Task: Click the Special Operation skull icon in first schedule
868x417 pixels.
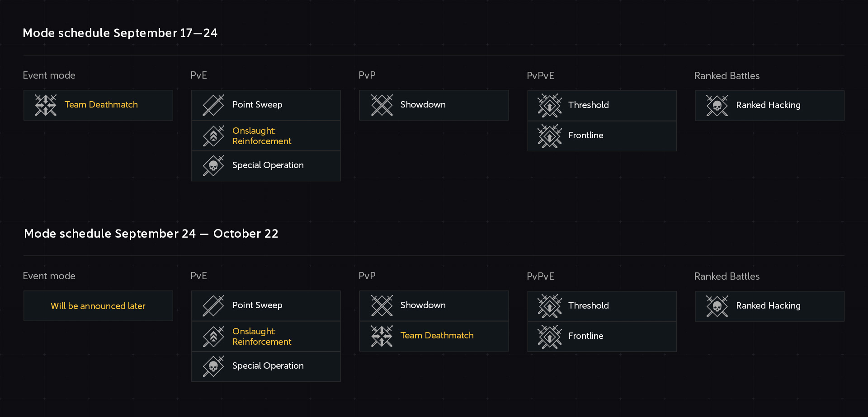Action: pyautogui.click(x=213, y=166)
